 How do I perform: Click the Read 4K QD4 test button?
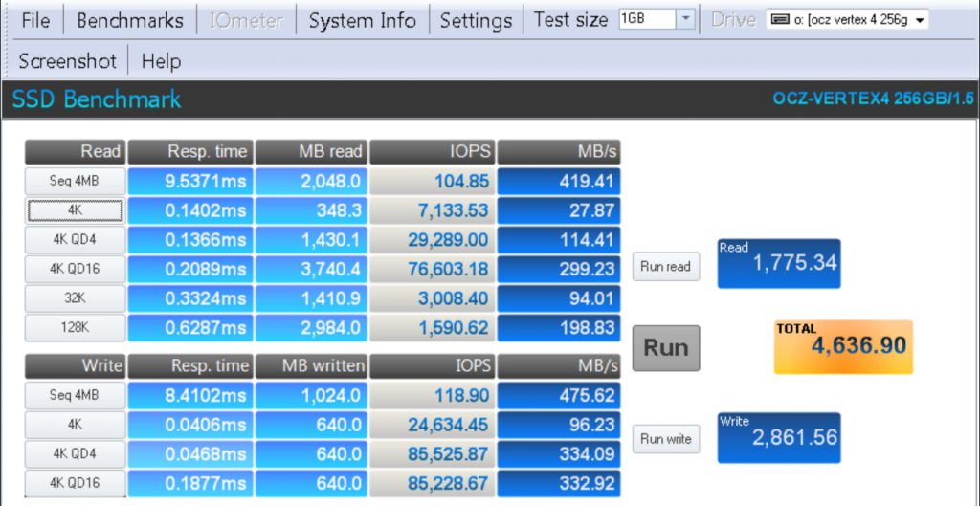click(x=75, y=240)
